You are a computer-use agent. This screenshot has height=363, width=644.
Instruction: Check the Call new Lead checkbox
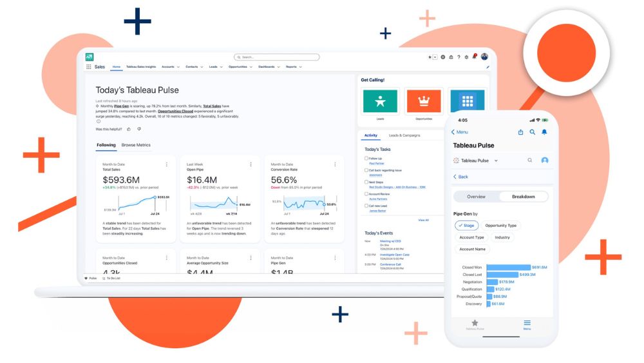[366, 206]
